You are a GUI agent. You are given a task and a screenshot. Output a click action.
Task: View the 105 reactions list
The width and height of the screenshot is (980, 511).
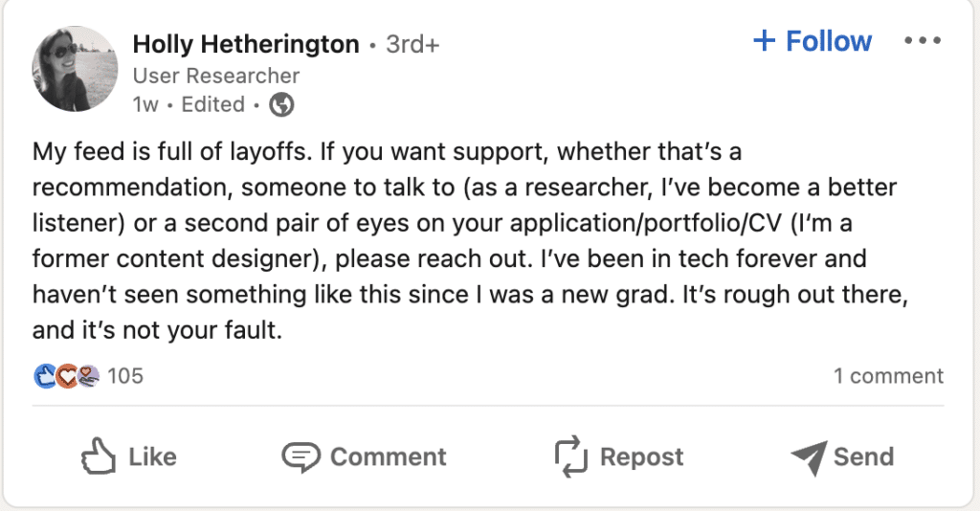pos(124,376)
